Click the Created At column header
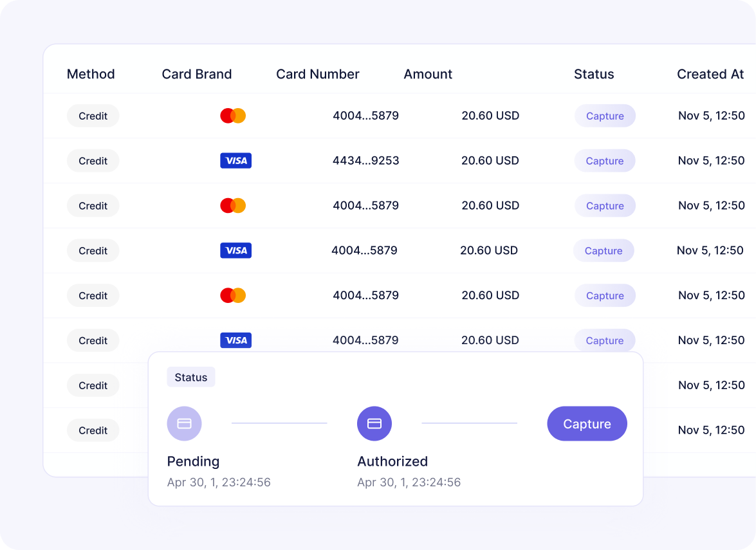Viewport: 756px width, 550px height. (710, 74)
